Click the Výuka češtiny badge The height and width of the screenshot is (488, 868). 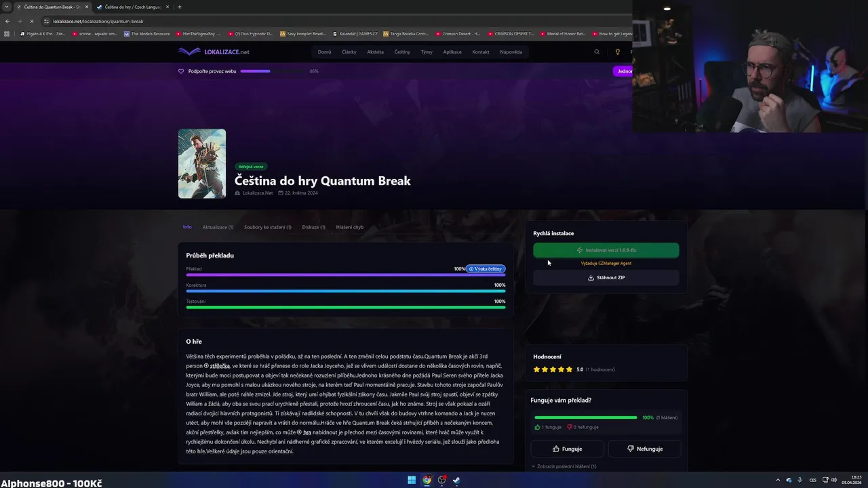[486, 269]
